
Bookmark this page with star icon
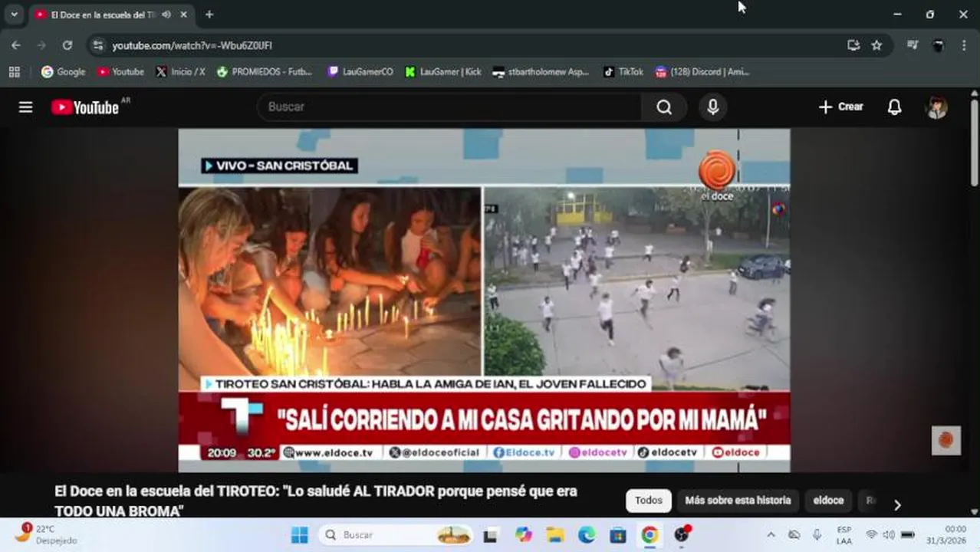pyautogui.click(x=876, y=45)
